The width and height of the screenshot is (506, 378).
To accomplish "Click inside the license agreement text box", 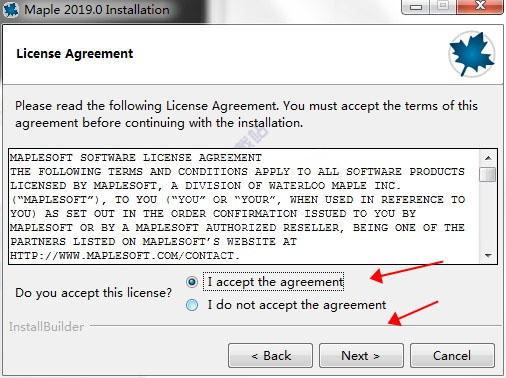I will [244, 207].
